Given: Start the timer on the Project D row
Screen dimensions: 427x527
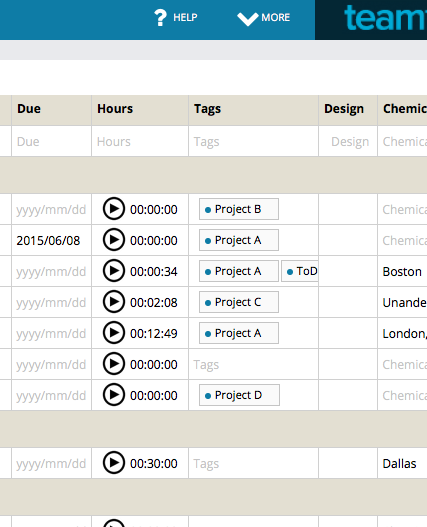Looking at the screenshot, I should (114, 395).
